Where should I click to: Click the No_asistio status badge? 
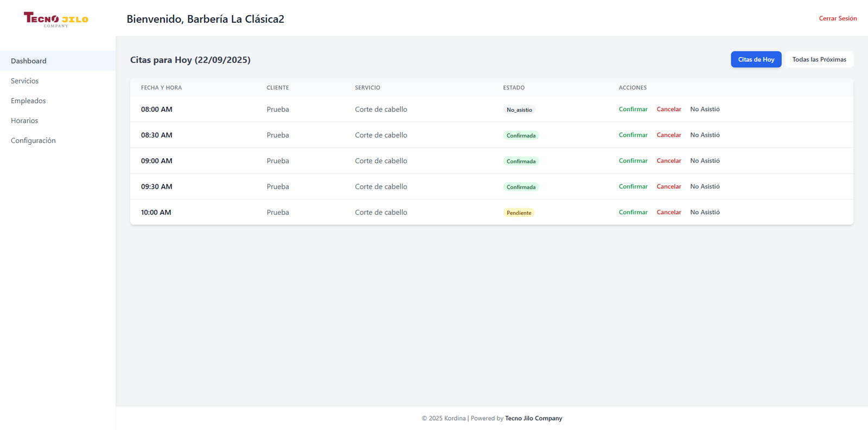pos(519,110)
